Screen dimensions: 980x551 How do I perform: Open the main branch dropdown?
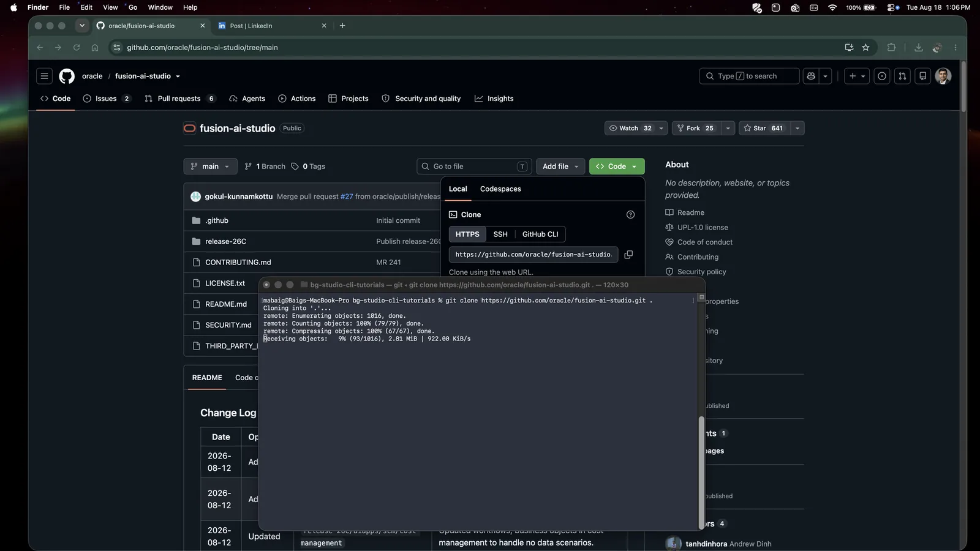click(210, 167)
